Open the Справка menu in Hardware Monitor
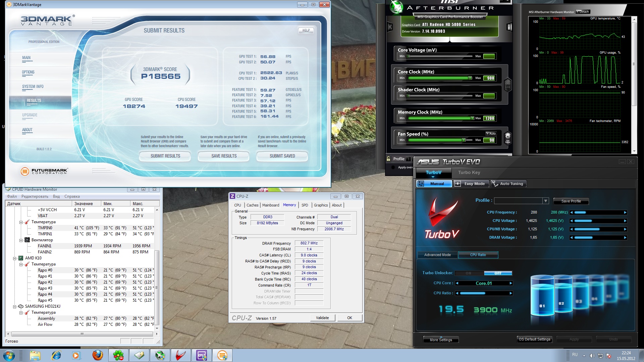Viewport: 644px width, 362px height. [72, 196]
